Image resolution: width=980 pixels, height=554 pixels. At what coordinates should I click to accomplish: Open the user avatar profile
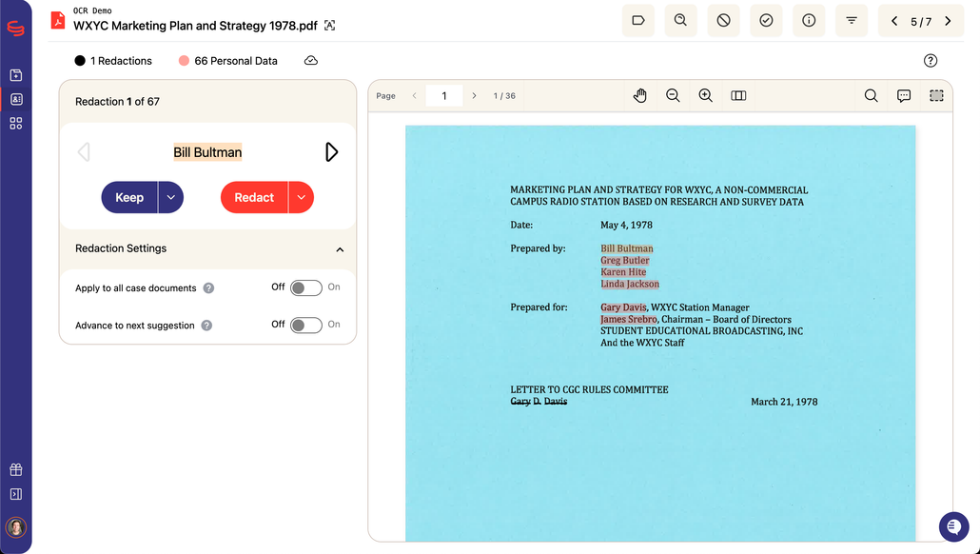click(x=15, y=527)
